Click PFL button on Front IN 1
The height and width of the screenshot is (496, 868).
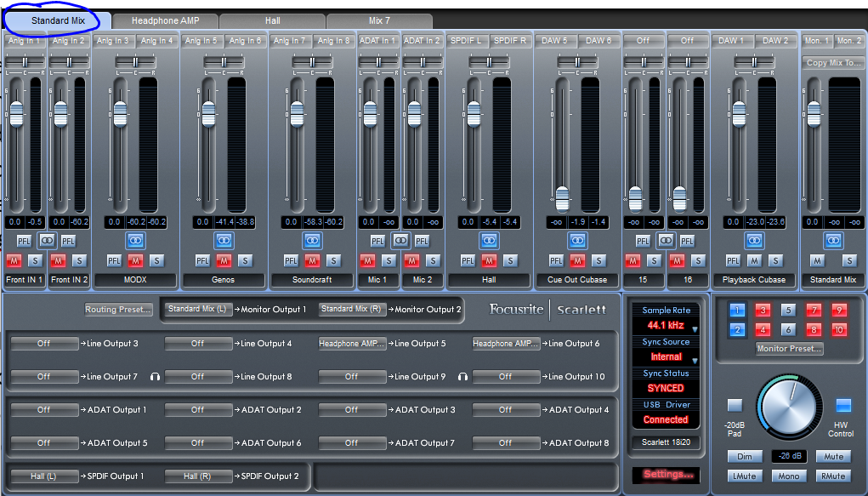click(x=23, y=241)
